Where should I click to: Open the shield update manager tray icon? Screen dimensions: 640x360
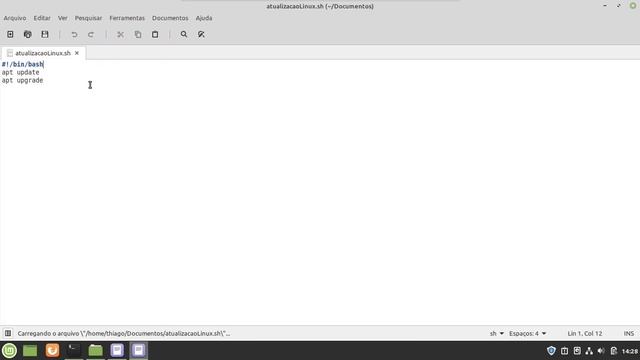[x=551, y=351]
